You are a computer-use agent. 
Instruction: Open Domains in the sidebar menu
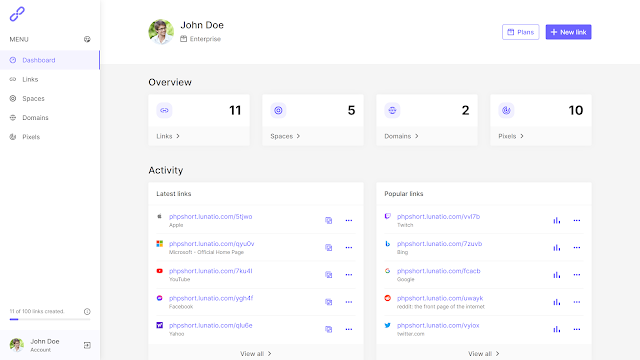[x=50, y=118]
